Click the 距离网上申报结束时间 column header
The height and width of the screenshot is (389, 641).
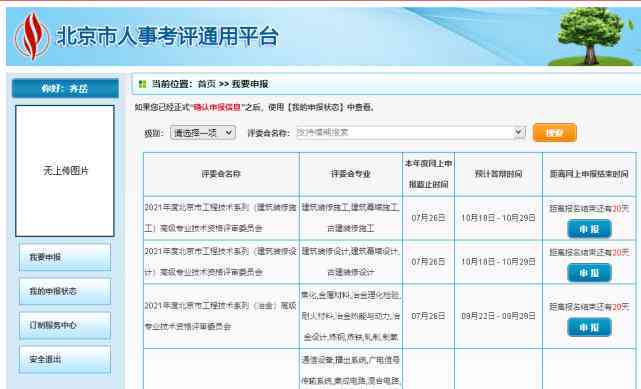tap(589, 174)
